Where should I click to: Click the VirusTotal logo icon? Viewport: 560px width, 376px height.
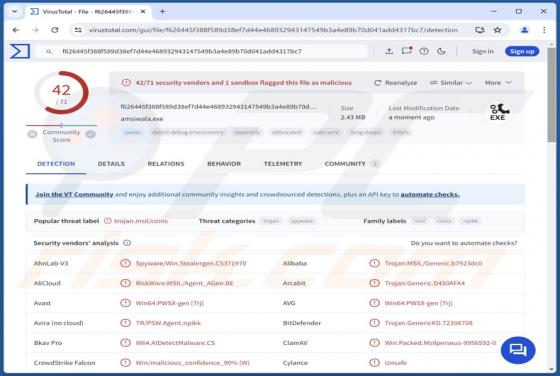tap(20, 51)
